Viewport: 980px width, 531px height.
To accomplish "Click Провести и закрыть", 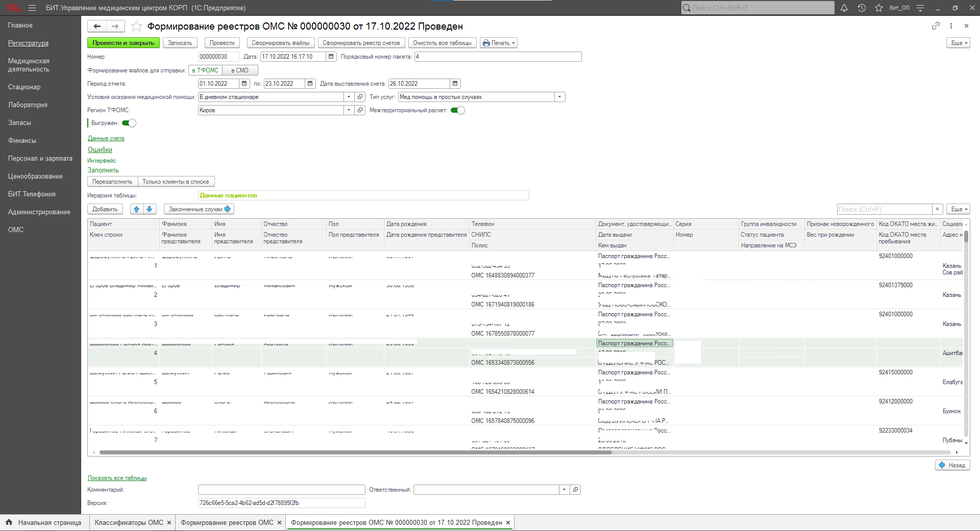I will point(124,43).
